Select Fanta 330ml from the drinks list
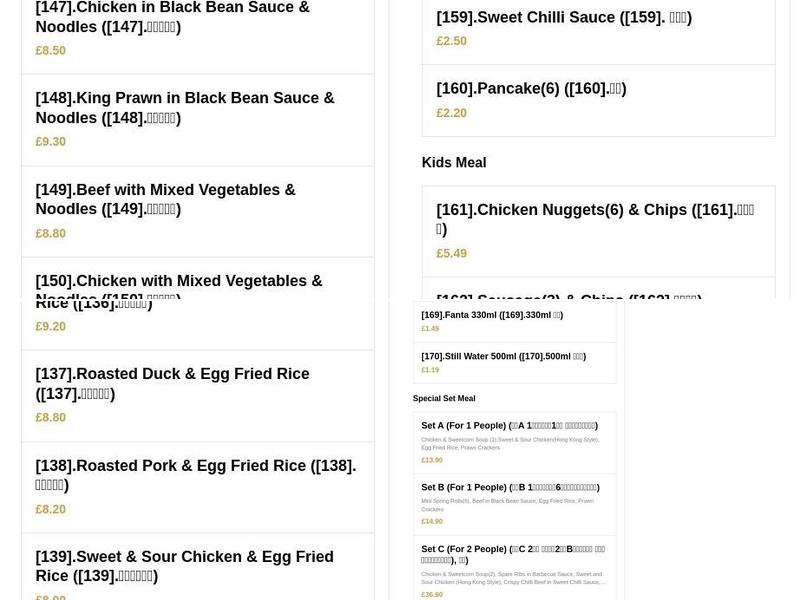The image size is (800, 600). tap(492, 314)
